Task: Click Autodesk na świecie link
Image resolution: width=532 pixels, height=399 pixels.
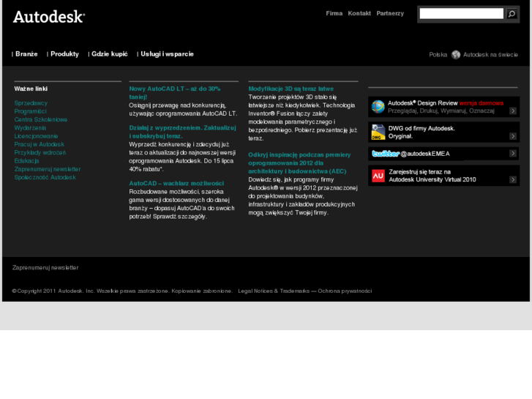Action: click(490, 55)
